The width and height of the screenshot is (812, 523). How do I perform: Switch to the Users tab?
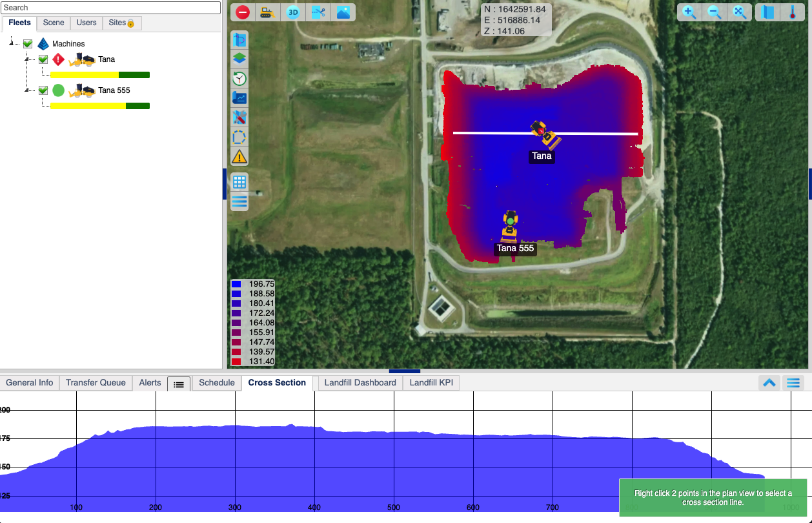[86, 23]
